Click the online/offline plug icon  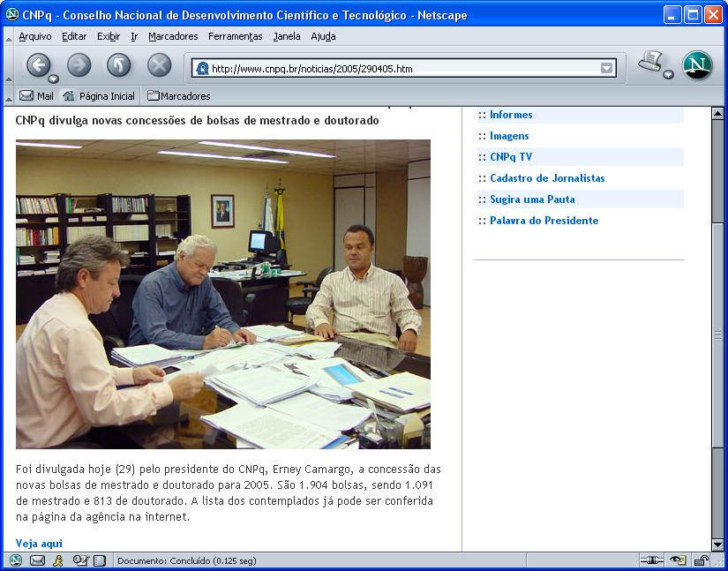651,560
